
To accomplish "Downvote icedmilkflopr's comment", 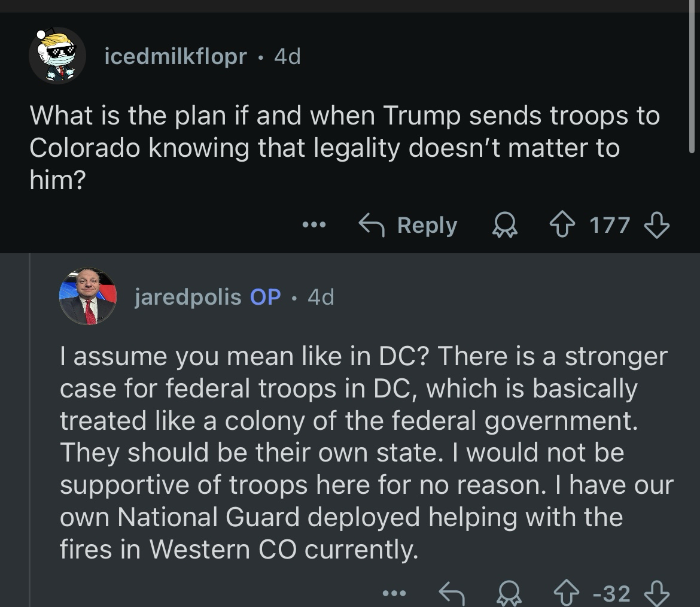I will click(x=656, y=226).
